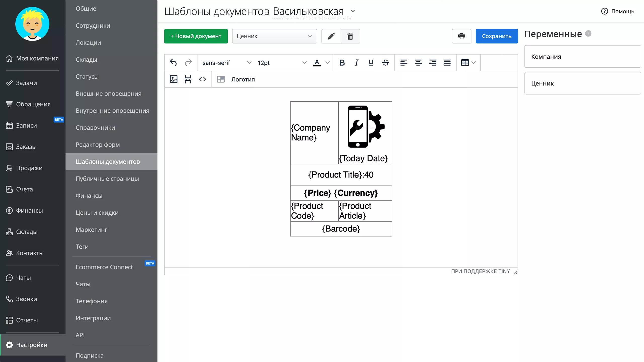Open Публичные страницы settings section
The image size is (644, 362).
pos(107,178)
